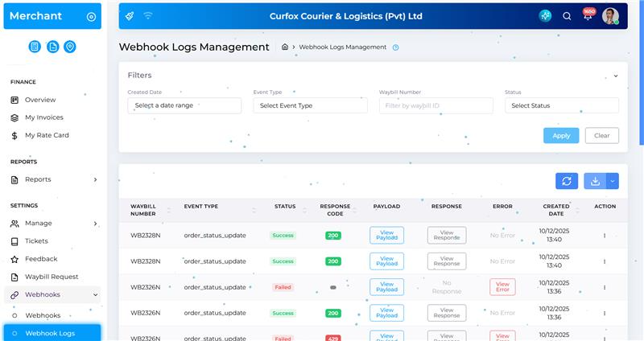644x341 pixels.
Task: Click the rocket icon in top bar
Action: 130,16
